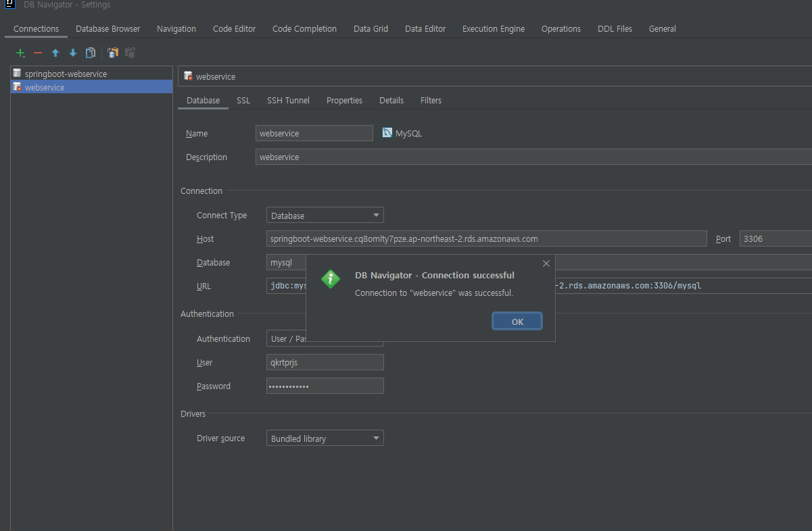Open the Code Completion tab
The width and height of the screenshot is (812, 531).
(x=304, y=28)
